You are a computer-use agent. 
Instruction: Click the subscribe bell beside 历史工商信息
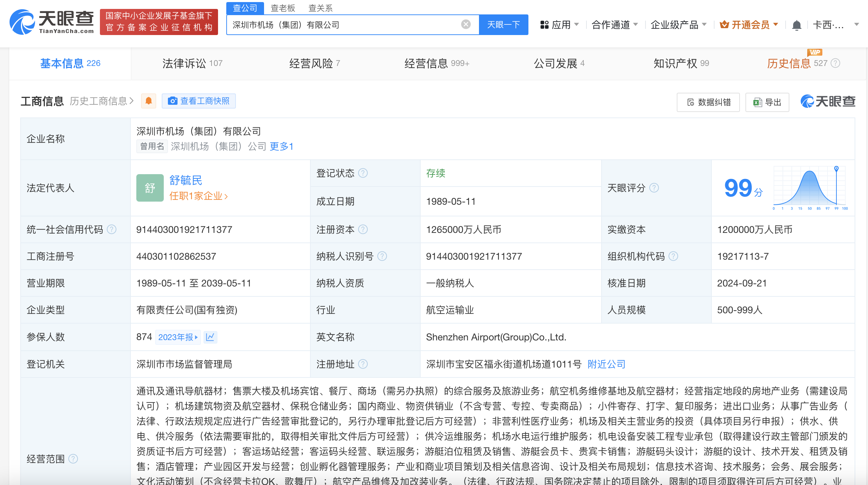[x=148, y=101]
